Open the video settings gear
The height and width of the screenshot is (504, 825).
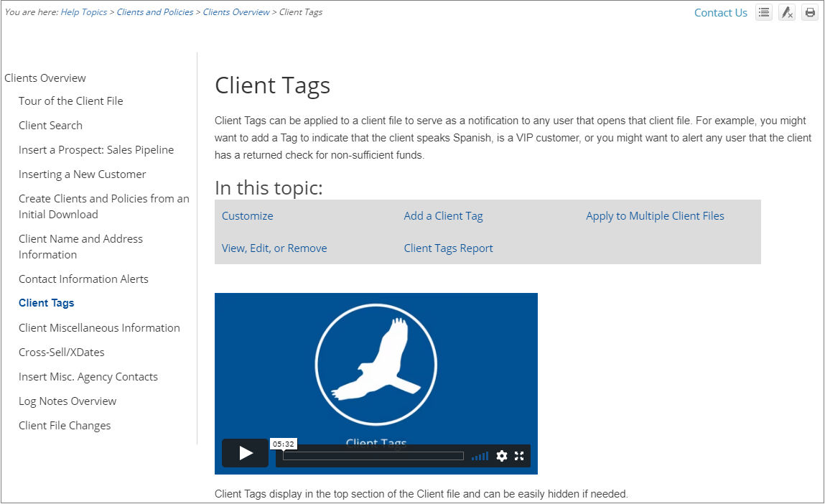pyautogui.click(x=501, y=455)
